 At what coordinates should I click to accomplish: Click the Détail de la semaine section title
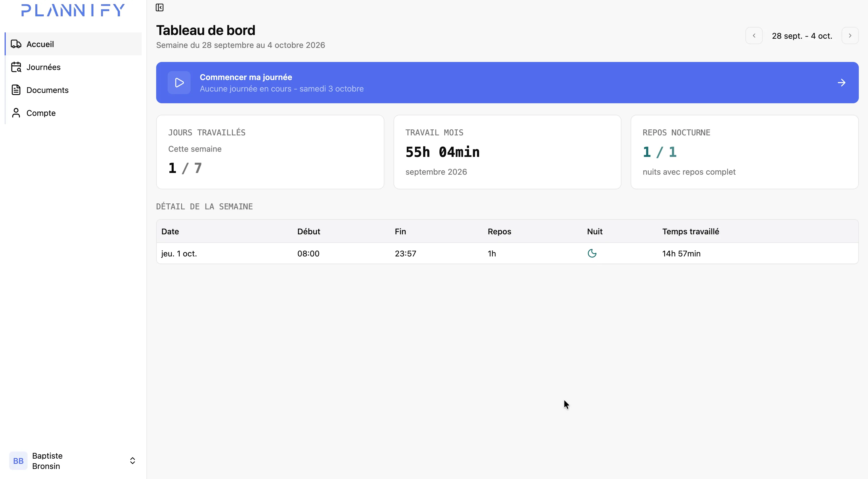[x=204, y=206]
